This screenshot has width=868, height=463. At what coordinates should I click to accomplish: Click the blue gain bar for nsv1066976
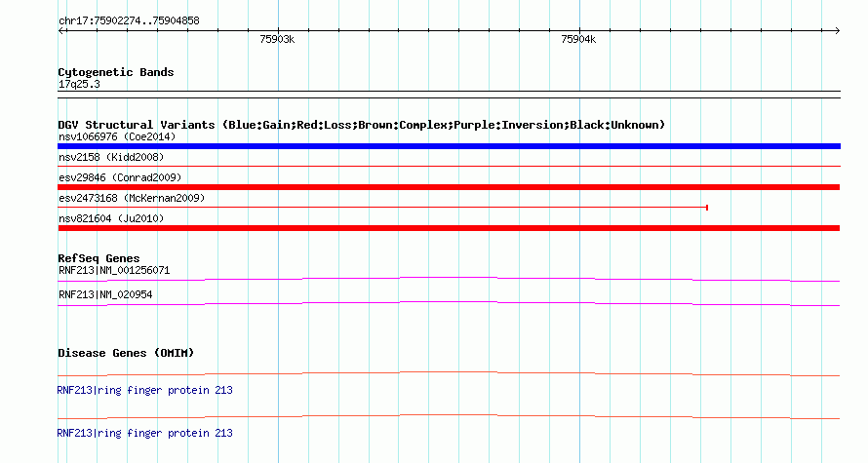coord(449,146)
